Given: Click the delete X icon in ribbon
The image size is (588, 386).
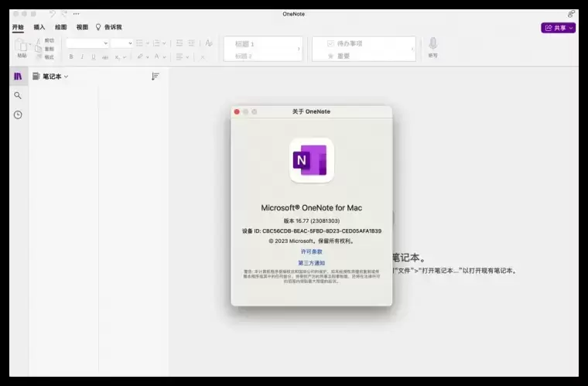Looking at the screenshot, I should pyautogui.click(x=203, y=57).
